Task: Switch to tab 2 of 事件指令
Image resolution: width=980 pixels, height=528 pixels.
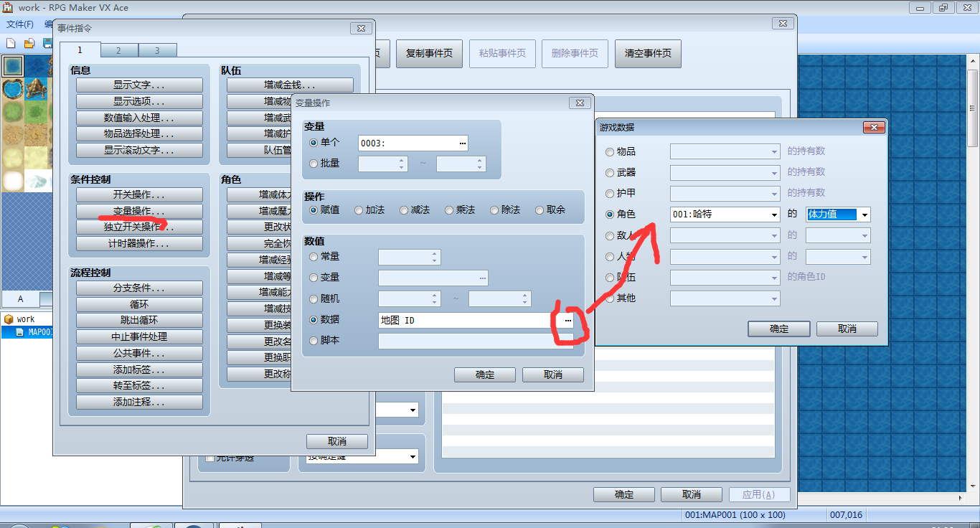Action: pyautogui.click(x=118, y=51)
